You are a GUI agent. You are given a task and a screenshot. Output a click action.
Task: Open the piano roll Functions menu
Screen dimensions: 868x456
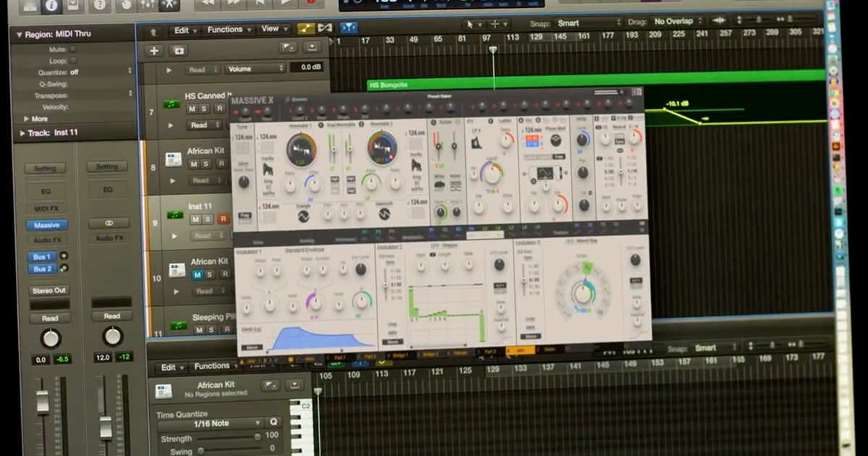coord(216,367)
